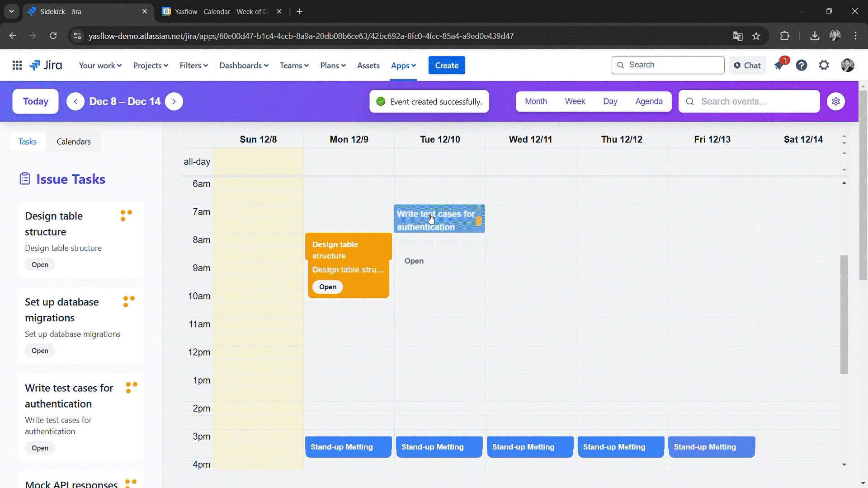Viewport: 868px width, 488px height.
Task: Switch to the Calendars tab
Action: 74,141
